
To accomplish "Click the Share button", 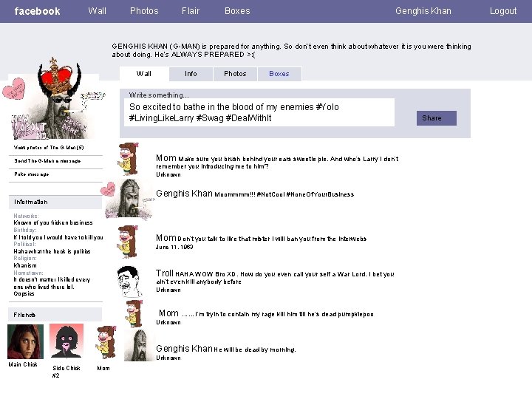I will pos(437,118).
